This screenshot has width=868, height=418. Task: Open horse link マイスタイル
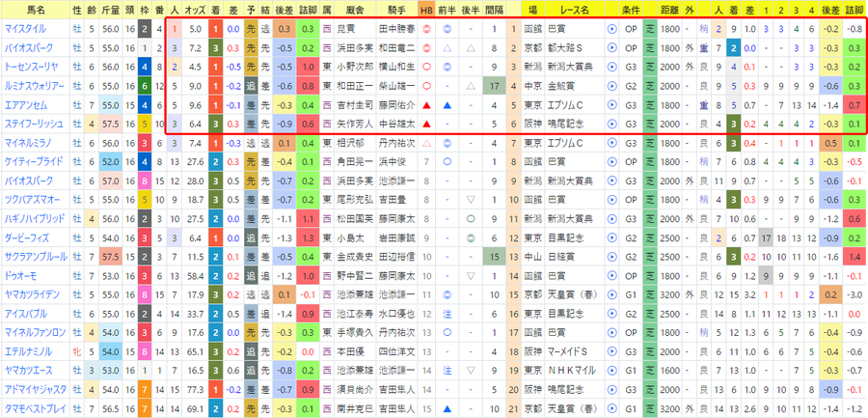click(25, 29)
